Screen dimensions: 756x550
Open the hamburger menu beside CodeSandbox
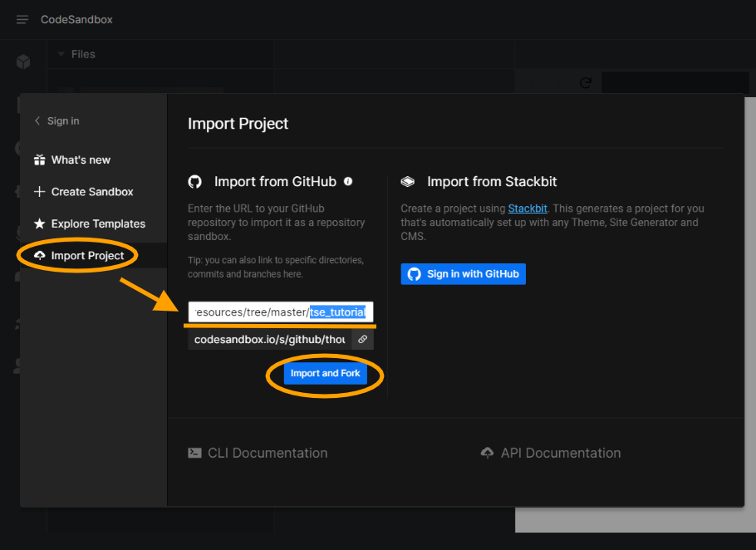coord(22,19)
